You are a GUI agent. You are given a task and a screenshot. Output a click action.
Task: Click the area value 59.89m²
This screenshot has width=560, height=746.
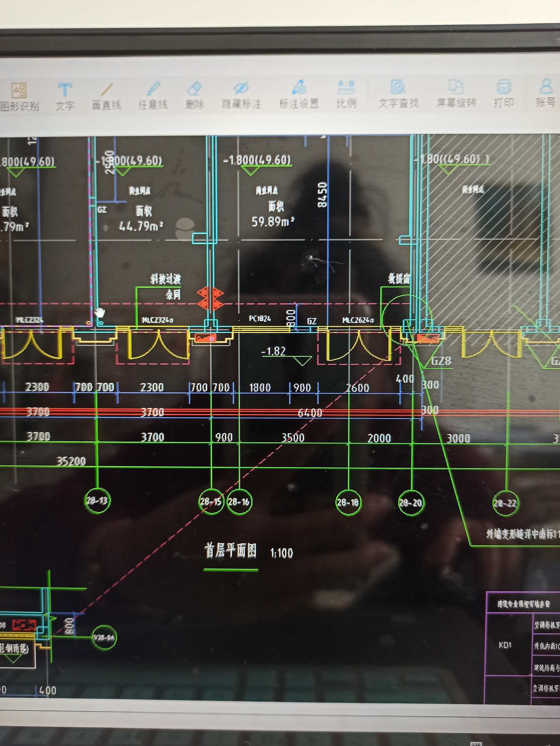coord(274,222)
